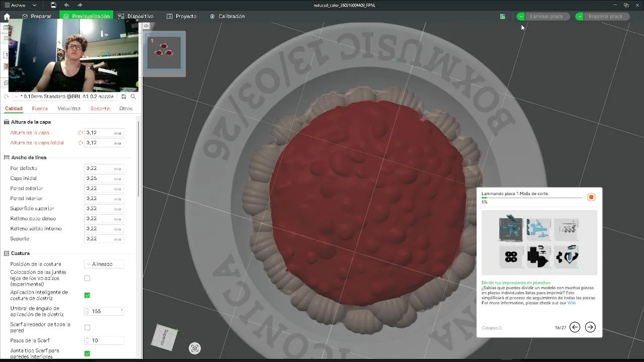Click the Pasos de la Scarf field

pyautogui.click(x=104, y=340)
